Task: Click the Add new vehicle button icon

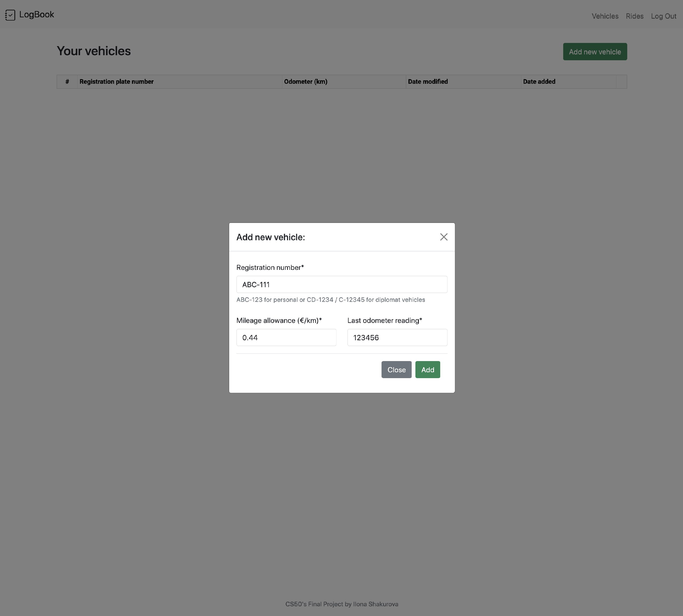Action: (595, 51)
